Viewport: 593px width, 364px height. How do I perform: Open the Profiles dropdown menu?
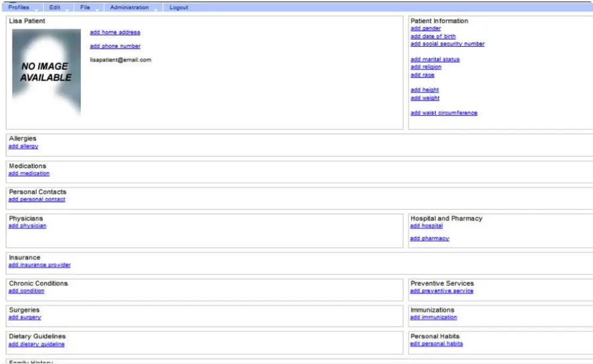point(19,7)
